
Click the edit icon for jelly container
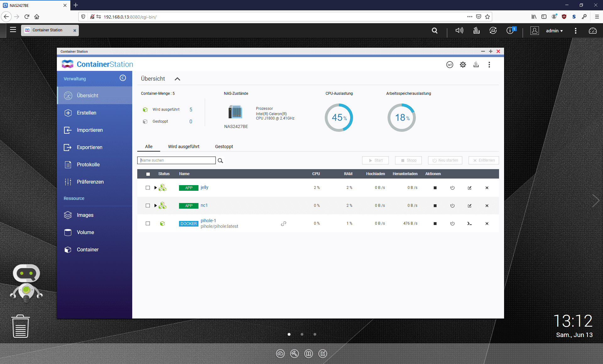click(x=470, y=187)
